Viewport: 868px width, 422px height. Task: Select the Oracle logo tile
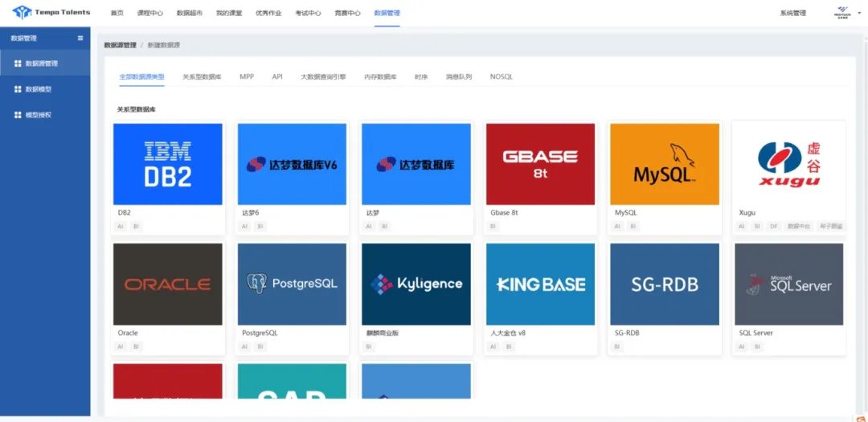[x=168, y=284]
